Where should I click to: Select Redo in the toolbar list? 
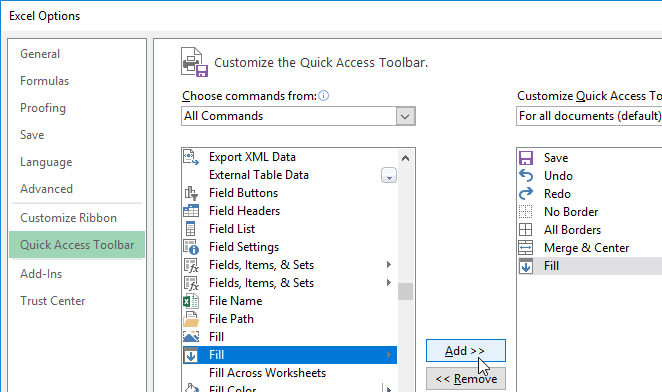coord(590,194)
